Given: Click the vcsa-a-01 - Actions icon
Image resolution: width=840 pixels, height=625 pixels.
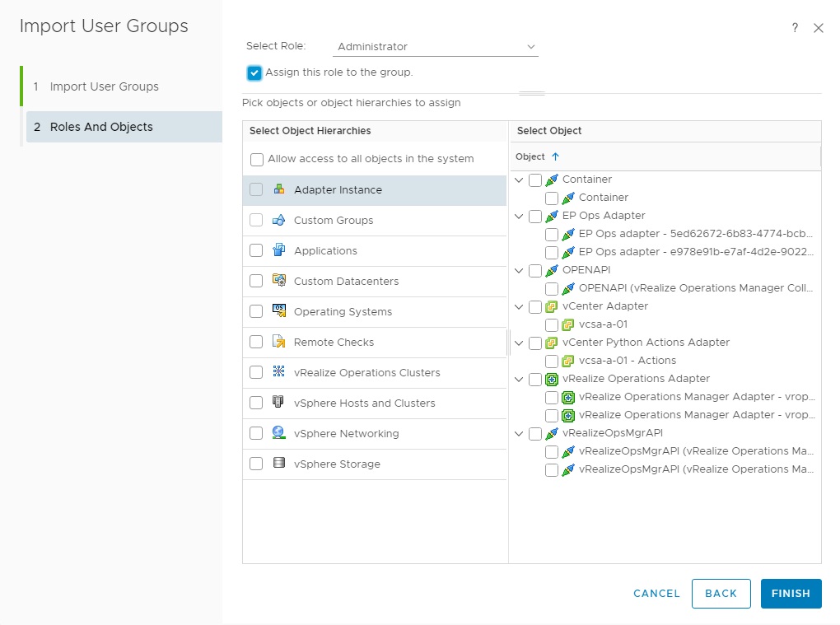Looking at the screenshot, I should point(568,361).
